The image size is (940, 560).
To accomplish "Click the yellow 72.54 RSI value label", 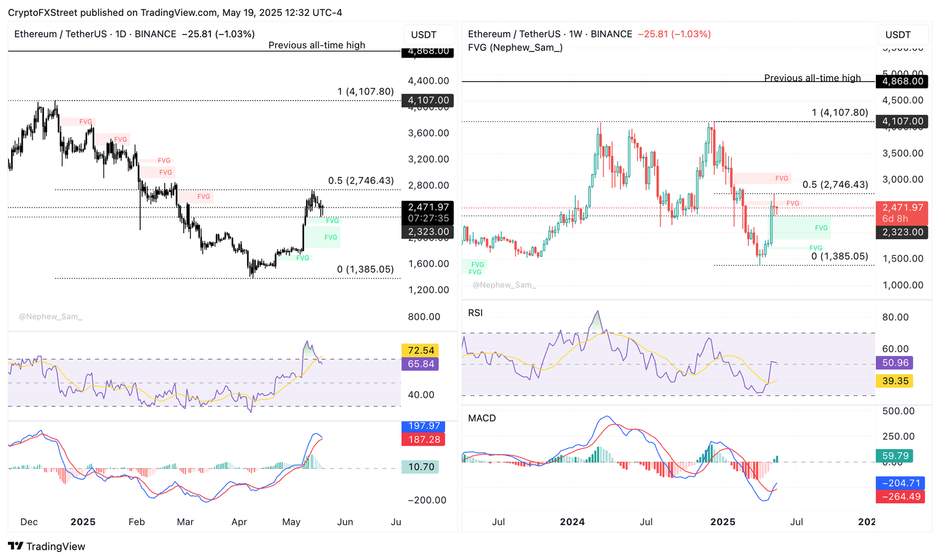I will coord(419,350).
